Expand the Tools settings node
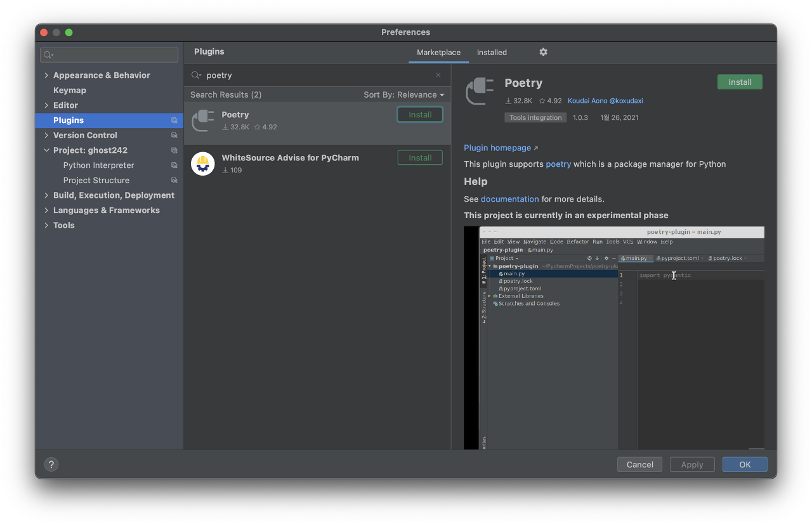This screenshot has width=812, height=525. tap(46, 225)
